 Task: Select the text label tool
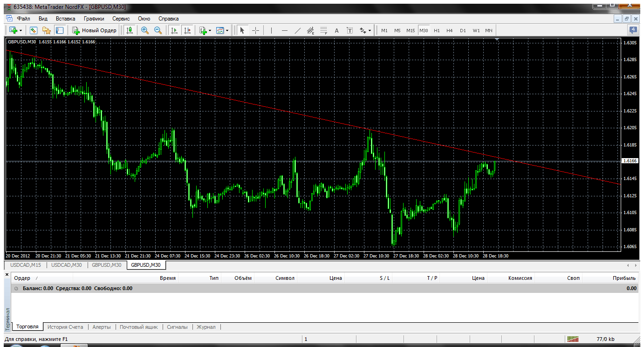coord(349,30)
